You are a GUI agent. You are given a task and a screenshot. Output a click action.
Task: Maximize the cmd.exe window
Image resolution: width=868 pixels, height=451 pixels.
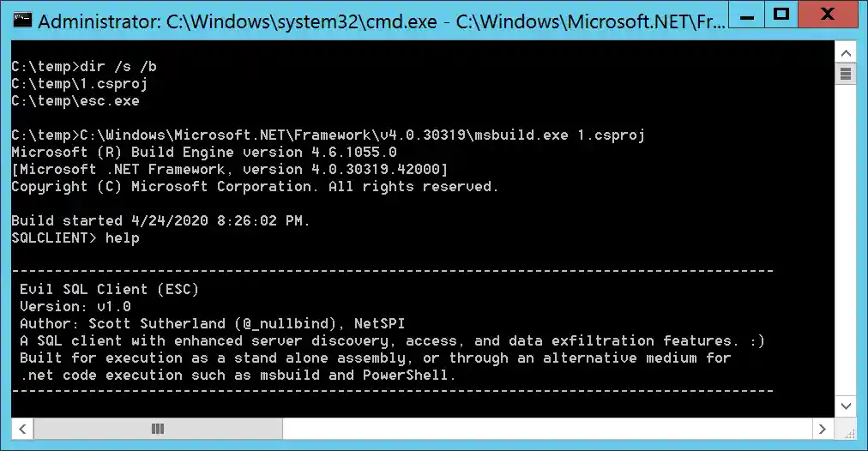pyautogui.click(x=781, y=15)
